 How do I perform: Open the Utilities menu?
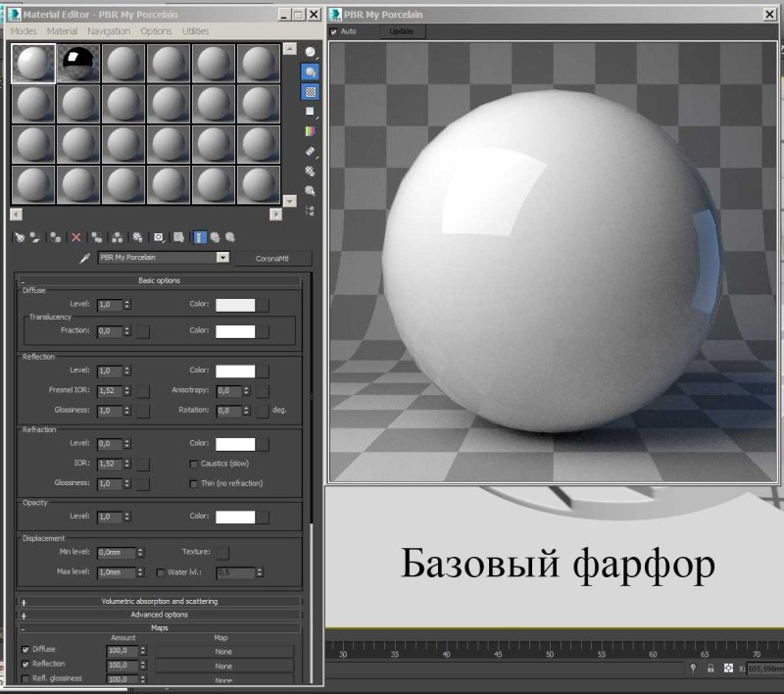tap(194, 30)
